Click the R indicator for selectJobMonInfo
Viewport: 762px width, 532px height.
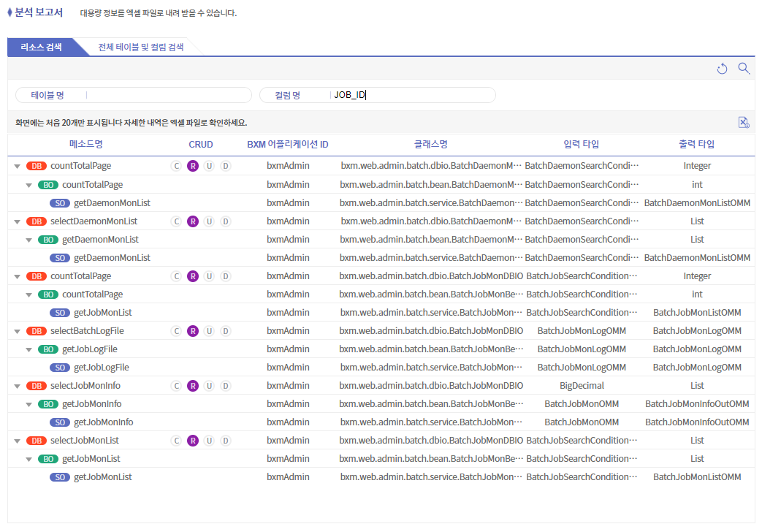193,386
